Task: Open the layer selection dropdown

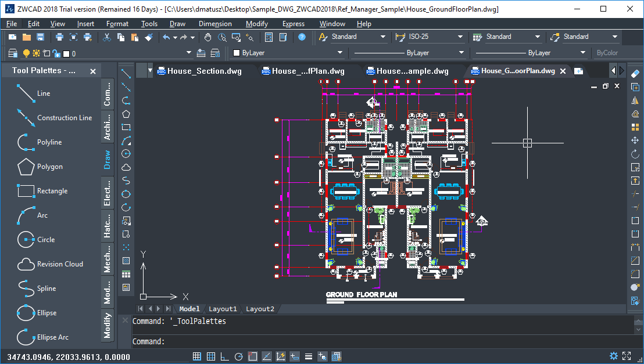Action: 189,52
